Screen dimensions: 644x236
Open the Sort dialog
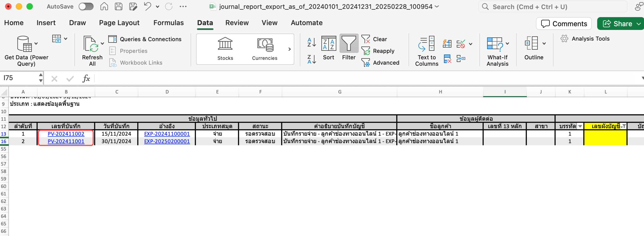click(329, 48)
